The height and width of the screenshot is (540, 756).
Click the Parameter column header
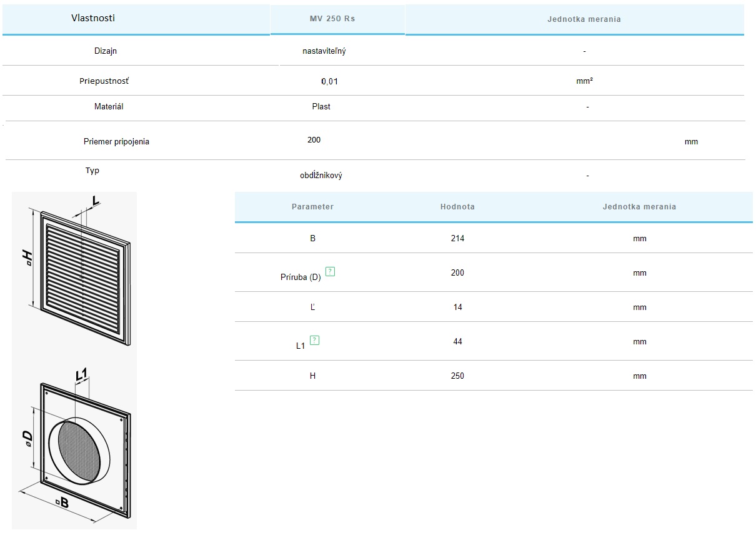click(x=312, y=207)
